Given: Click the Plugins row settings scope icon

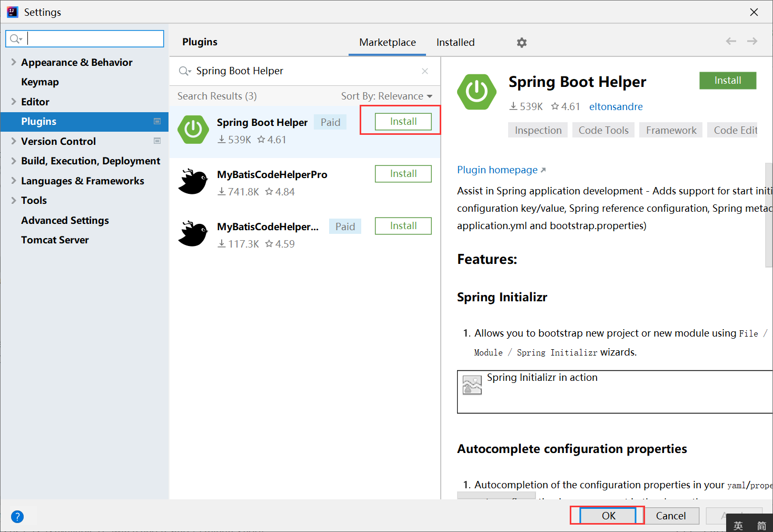Looking at the screenshot, I should tap(157, 121).
